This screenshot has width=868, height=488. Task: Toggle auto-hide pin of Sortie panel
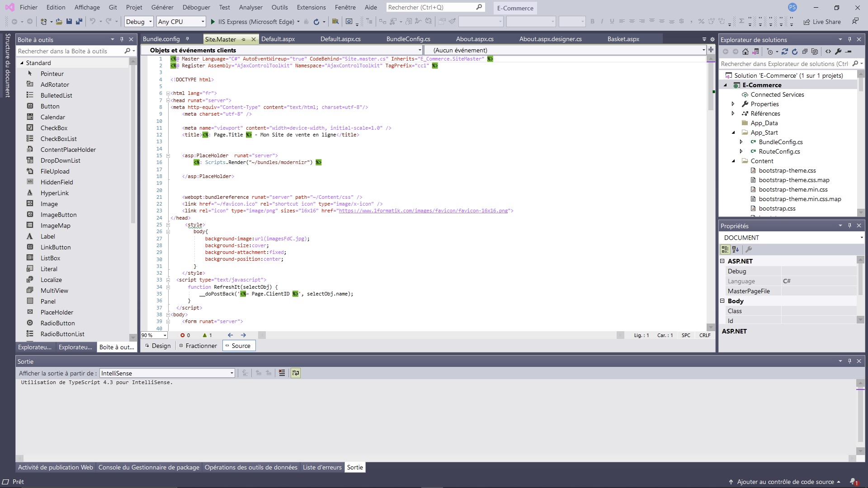(x=849, y=361)
